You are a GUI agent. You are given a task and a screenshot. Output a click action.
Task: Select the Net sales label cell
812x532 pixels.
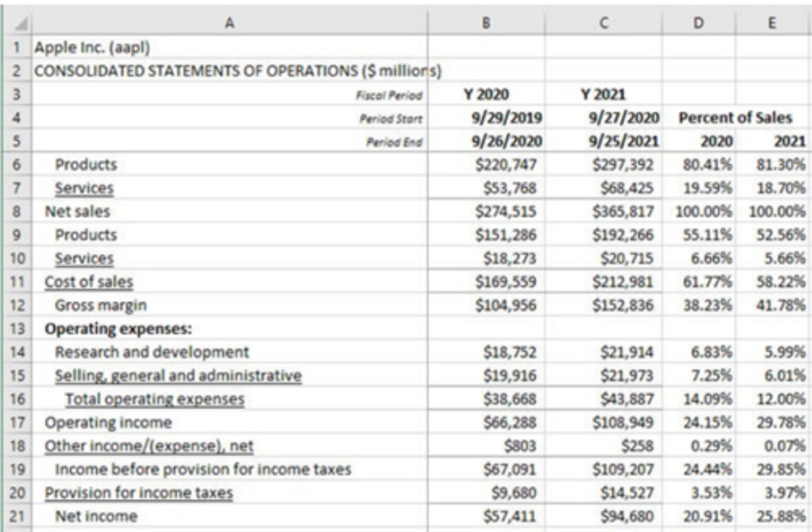point(78,212)
